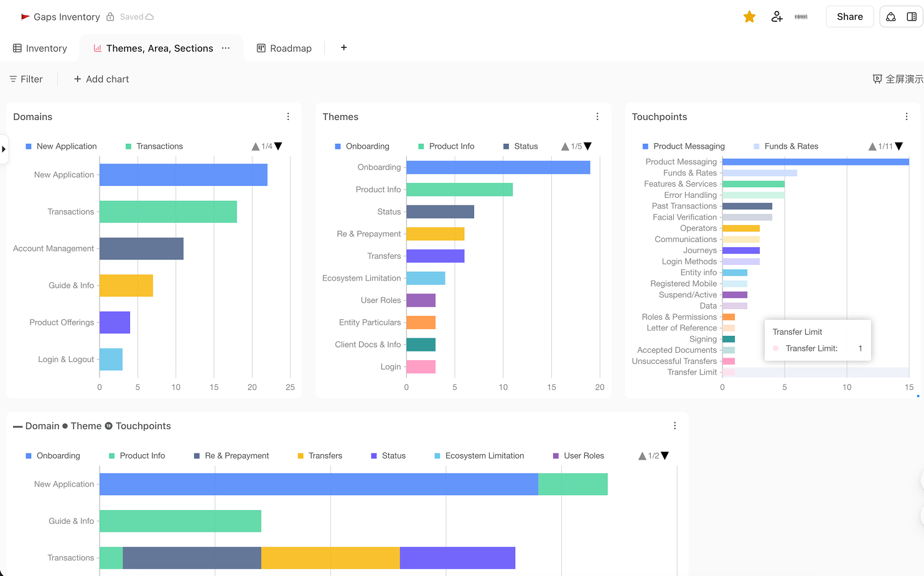Click the Guide & Info bar in bottom chart
Viewport: 924px width, 576px height.
[180, 521]
